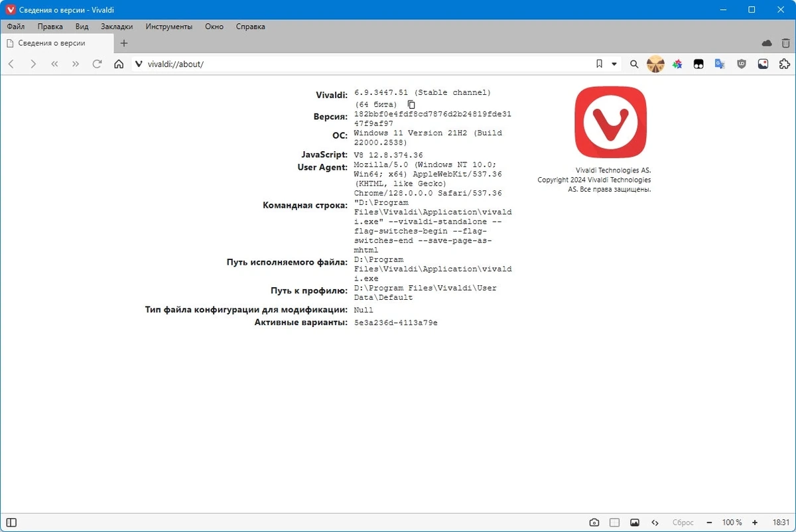Open the search field magnifier icon
The height and width of the screenshot is (532, 796).
[x=634, y=64]
